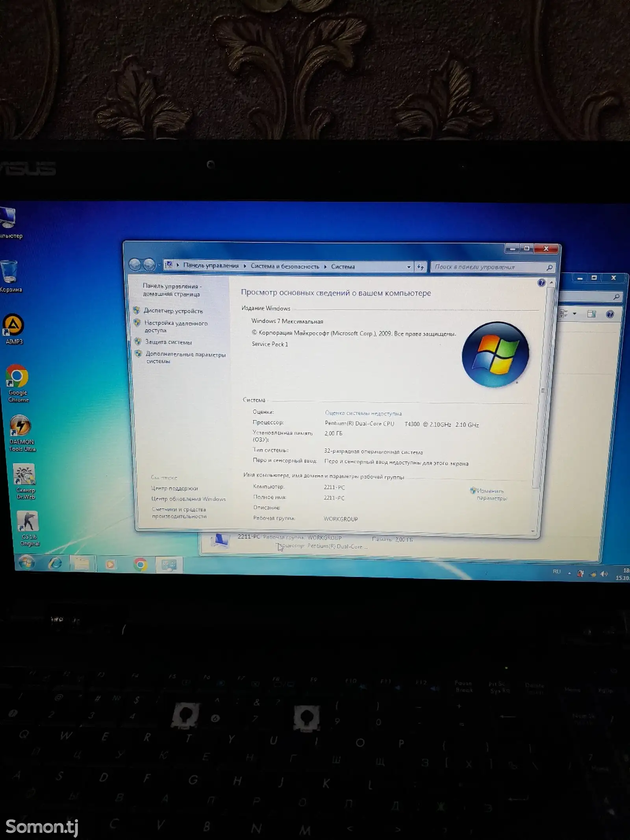Open Internet Explorer from the taskbar
Screen dimensions: 630x840
[55, 564]
